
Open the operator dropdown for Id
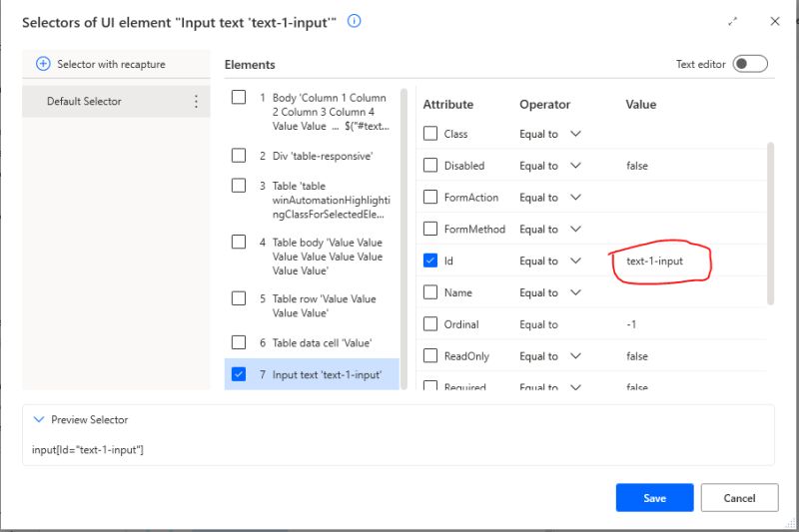pyautogui.click(x=575, y=261)
